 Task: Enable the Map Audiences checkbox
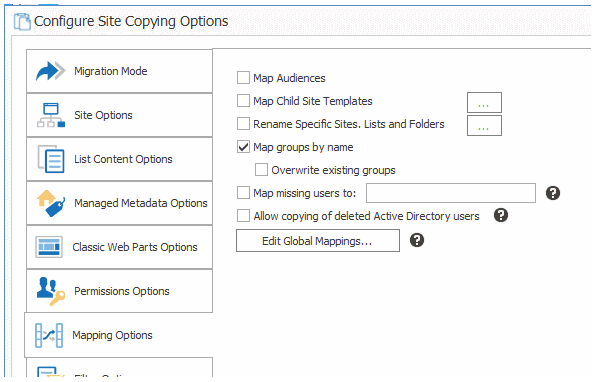tap(243, 77)
